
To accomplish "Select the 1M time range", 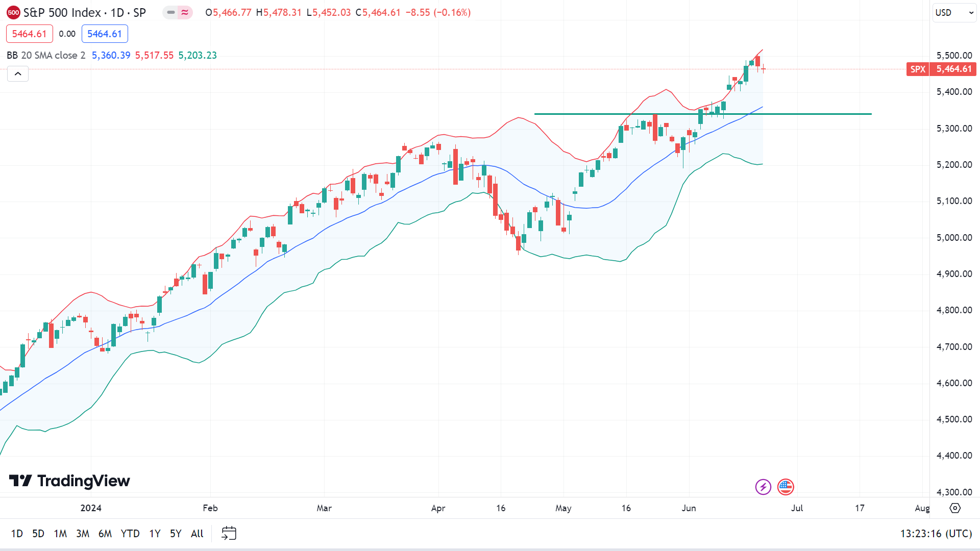I will coord(60,534).
